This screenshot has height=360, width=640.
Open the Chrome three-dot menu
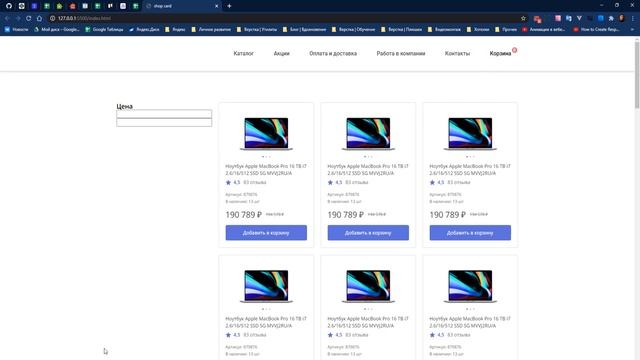[633, 18]
